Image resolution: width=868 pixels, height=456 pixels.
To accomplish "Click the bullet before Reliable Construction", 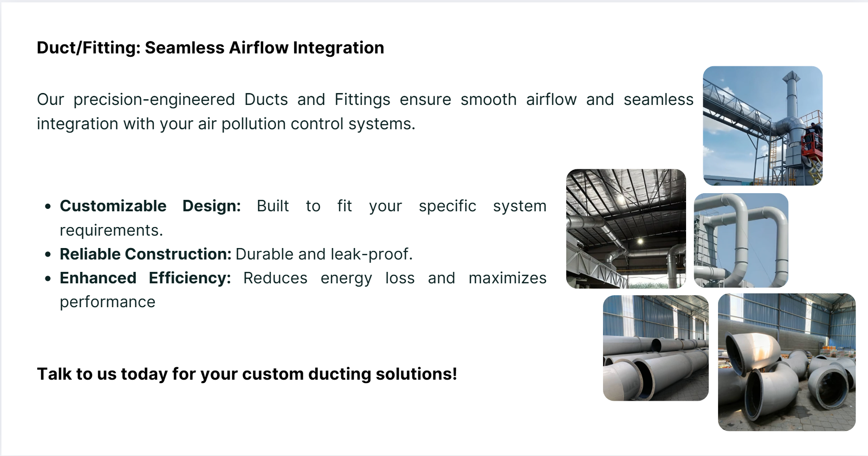I will click(x=48, y=255).
